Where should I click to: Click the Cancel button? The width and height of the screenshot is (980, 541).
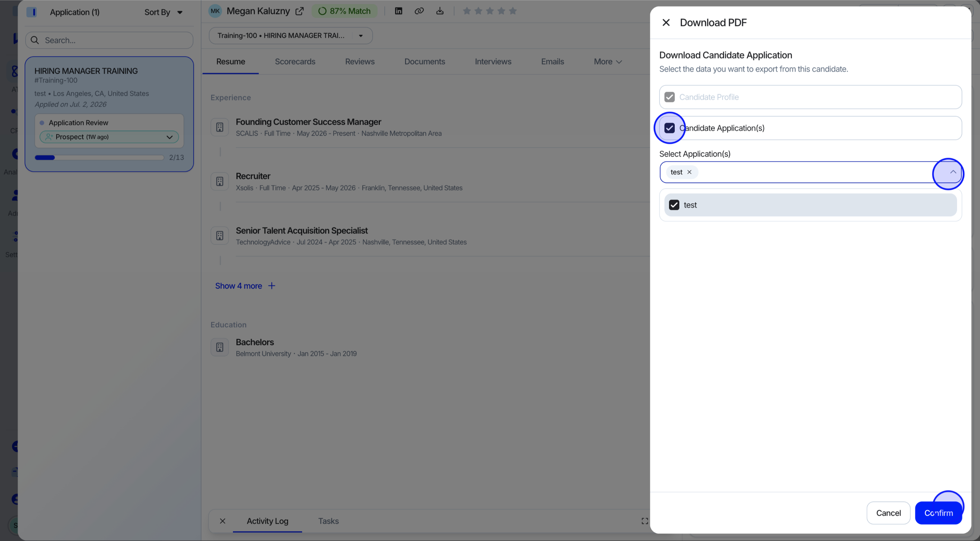(888, 513)
